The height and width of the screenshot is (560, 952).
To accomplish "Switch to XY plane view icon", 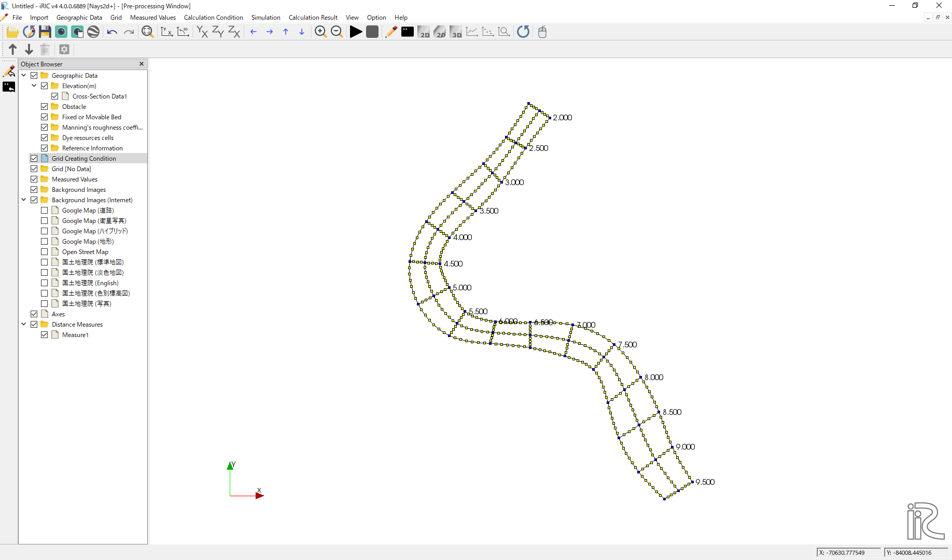I will pos(202,32).
